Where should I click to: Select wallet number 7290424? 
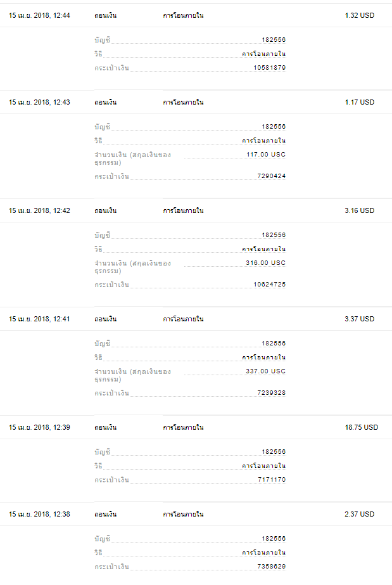[x=271, y=176]
